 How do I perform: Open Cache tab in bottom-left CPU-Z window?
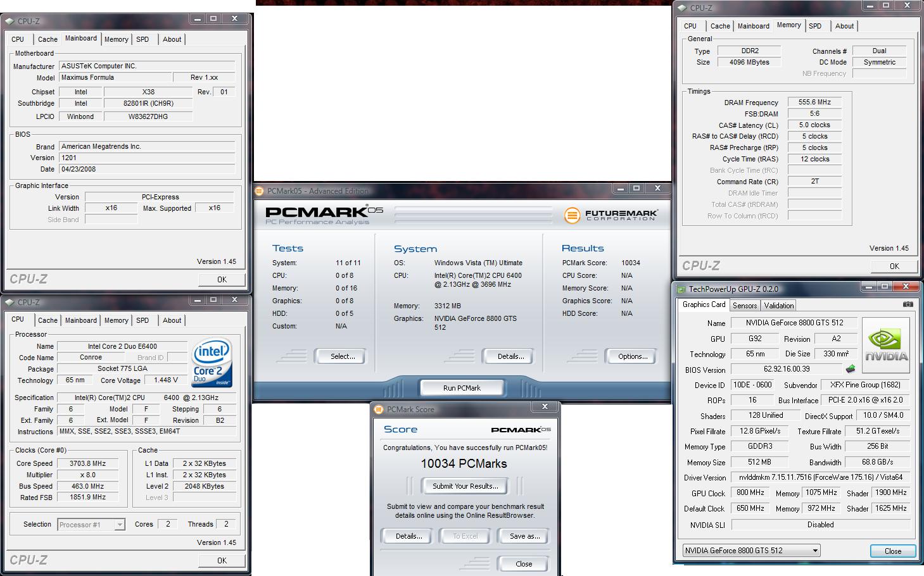coord(47,320)
